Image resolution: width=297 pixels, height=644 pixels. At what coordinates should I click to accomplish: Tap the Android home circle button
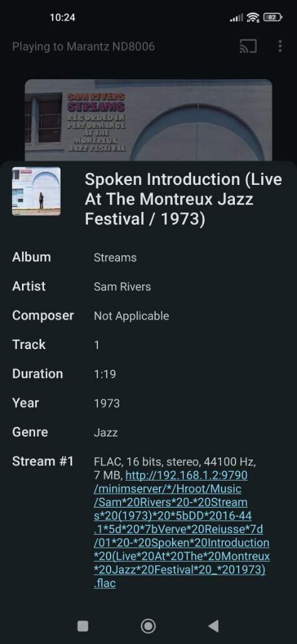click(148, 626)
